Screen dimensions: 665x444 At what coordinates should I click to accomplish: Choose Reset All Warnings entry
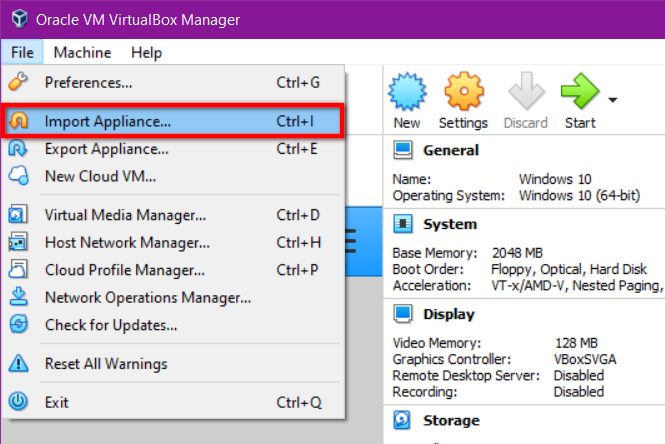173,364
